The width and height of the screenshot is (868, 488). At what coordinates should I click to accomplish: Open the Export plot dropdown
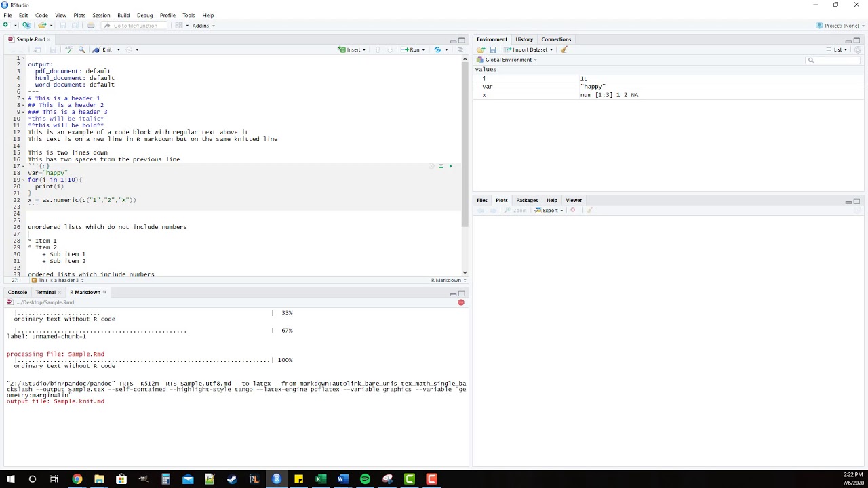(x=549, y=211)
